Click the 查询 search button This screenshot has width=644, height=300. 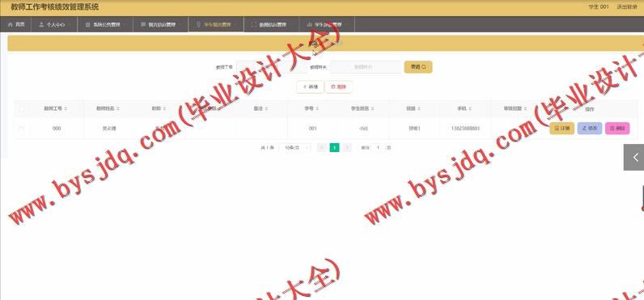point(418,67)
